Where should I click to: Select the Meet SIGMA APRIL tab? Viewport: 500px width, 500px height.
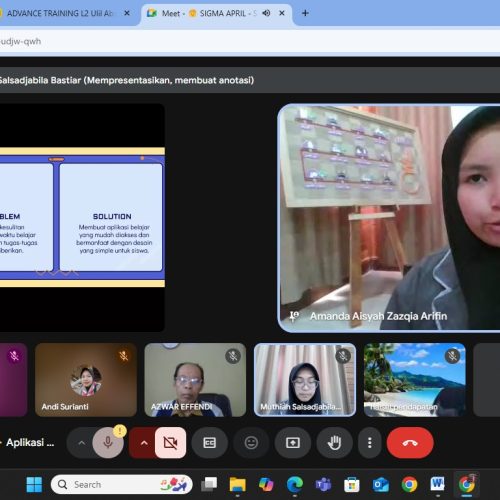[x=217, y=13]
